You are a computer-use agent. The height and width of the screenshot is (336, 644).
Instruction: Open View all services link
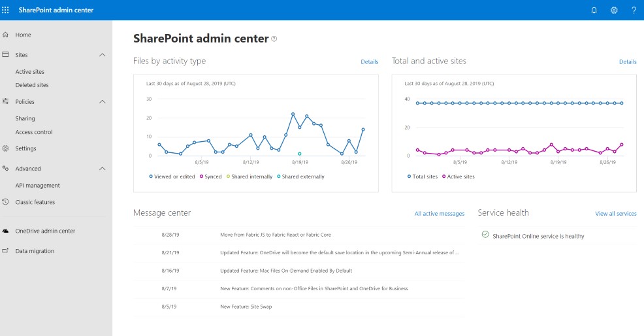pos(616,214)
